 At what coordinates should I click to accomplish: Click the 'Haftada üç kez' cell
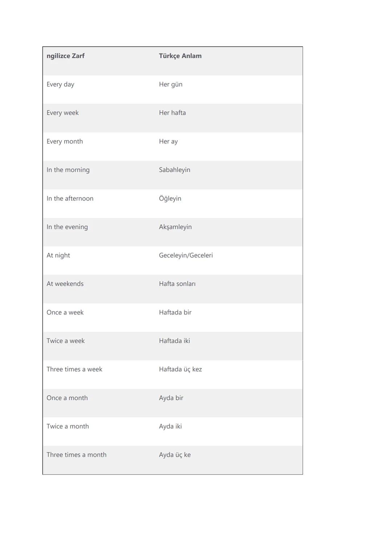180,369
